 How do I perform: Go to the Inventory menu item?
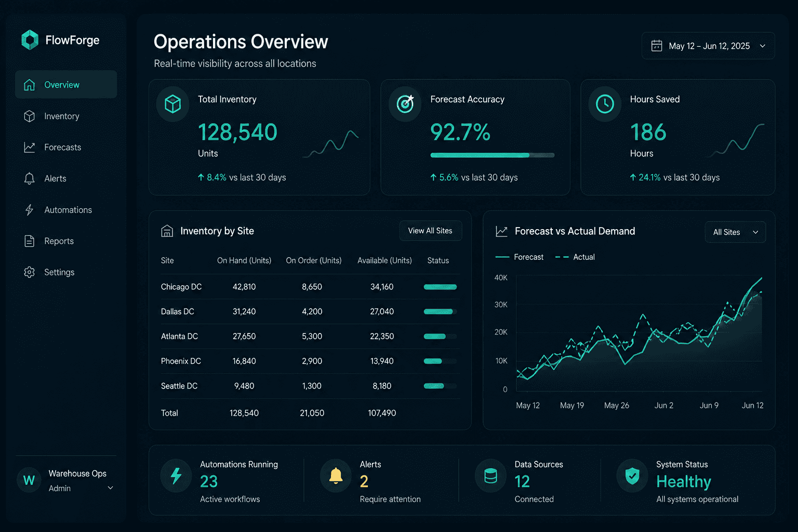click(66, 116)
